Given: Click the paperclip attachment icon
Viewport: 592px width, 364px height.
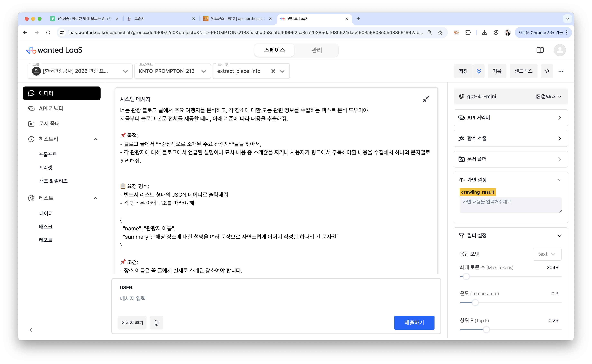Looking at the screenshot, I should coord(156,323).
